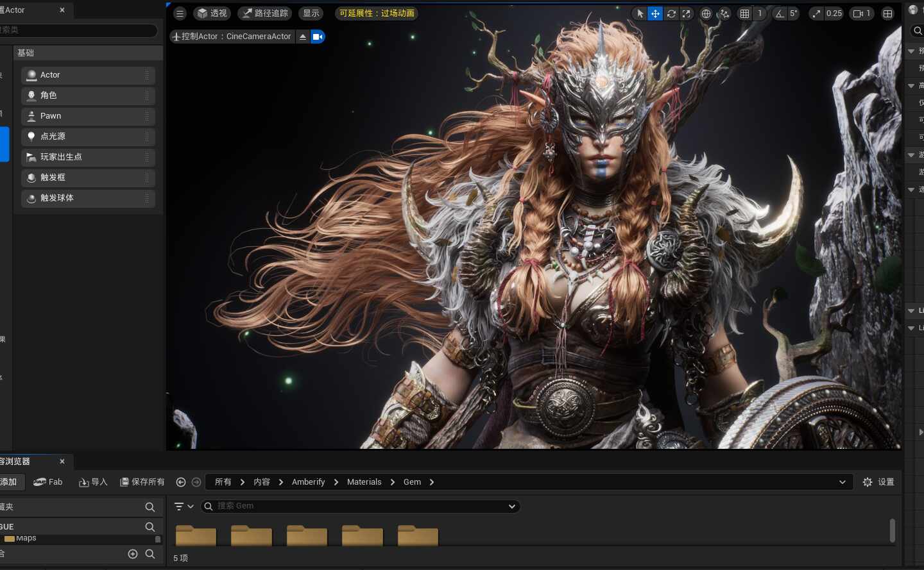Expand the content browser path history dropdown

[842, 482]
